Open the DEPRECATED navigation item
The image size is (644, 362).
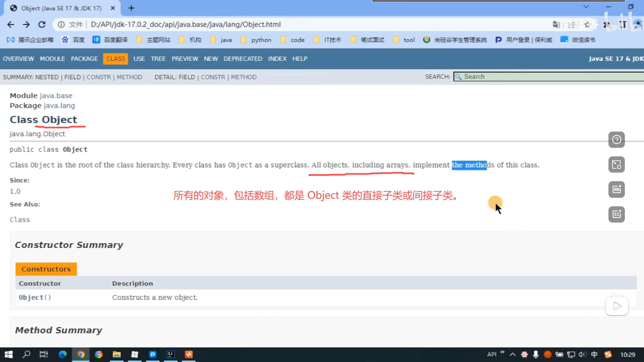click(x=243, y=59)
